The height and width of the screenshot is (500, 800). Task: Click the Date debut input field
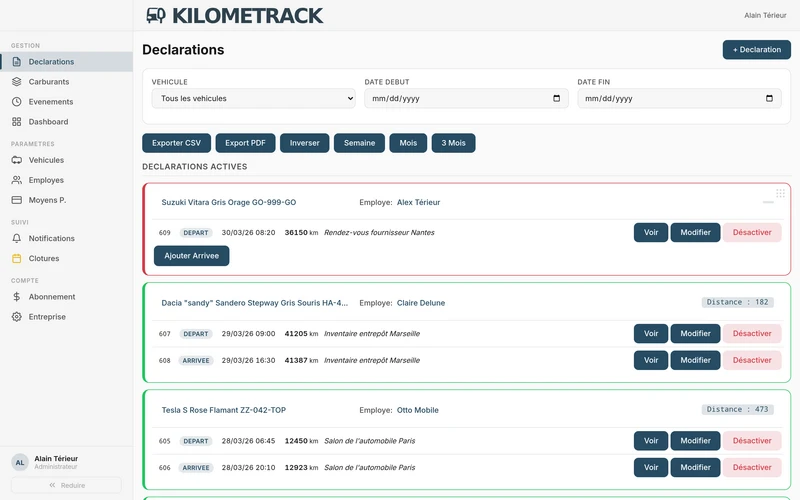[466, 98]
